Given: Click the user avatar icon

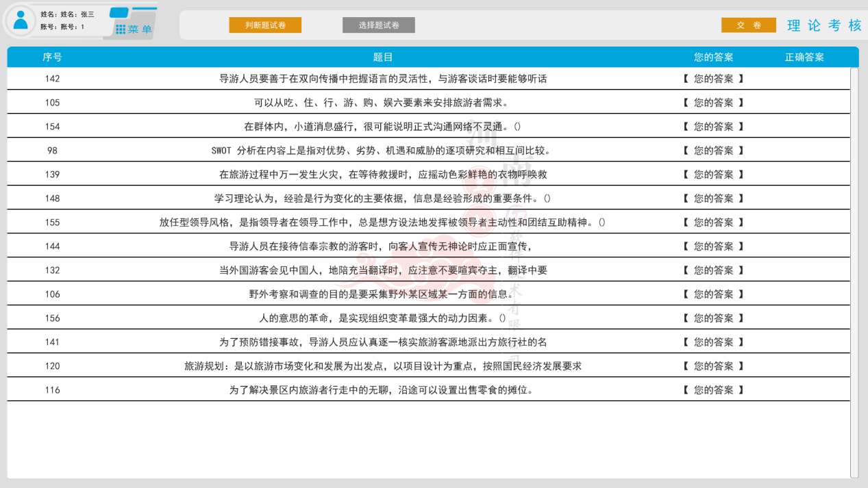Looking at the screenshot, I should tap(21, 21).
